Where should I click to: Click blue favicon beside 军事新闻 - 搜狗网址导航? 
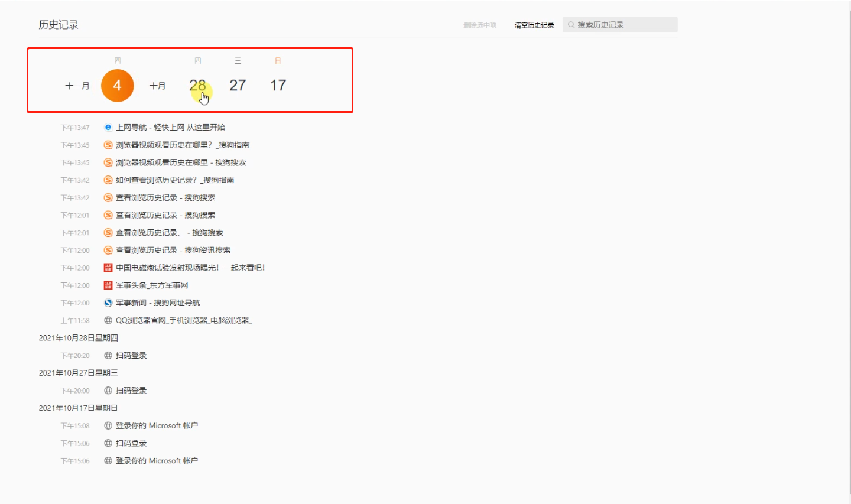108,303
